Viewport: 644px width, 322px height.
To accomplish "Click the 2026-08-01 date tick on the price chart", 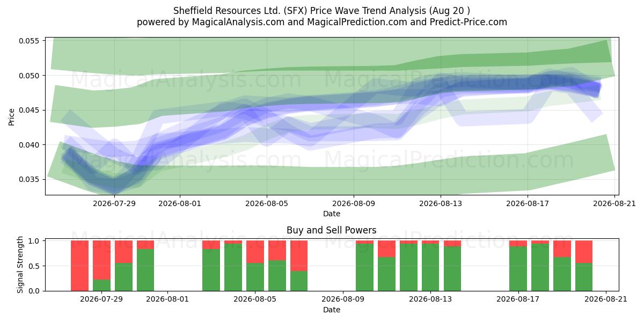I will tap(180, 203).
